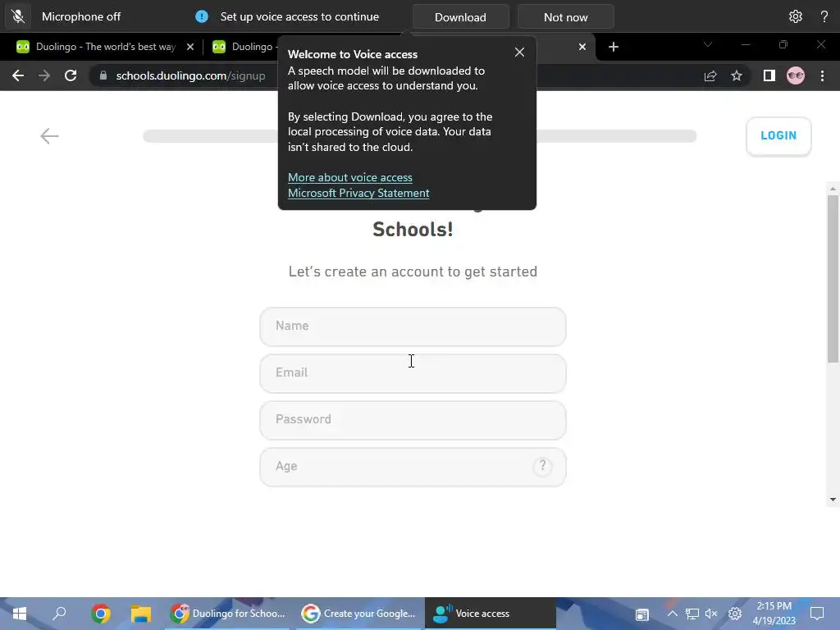
Task: Bookmark this page star icon
Action: click(737, 75)
